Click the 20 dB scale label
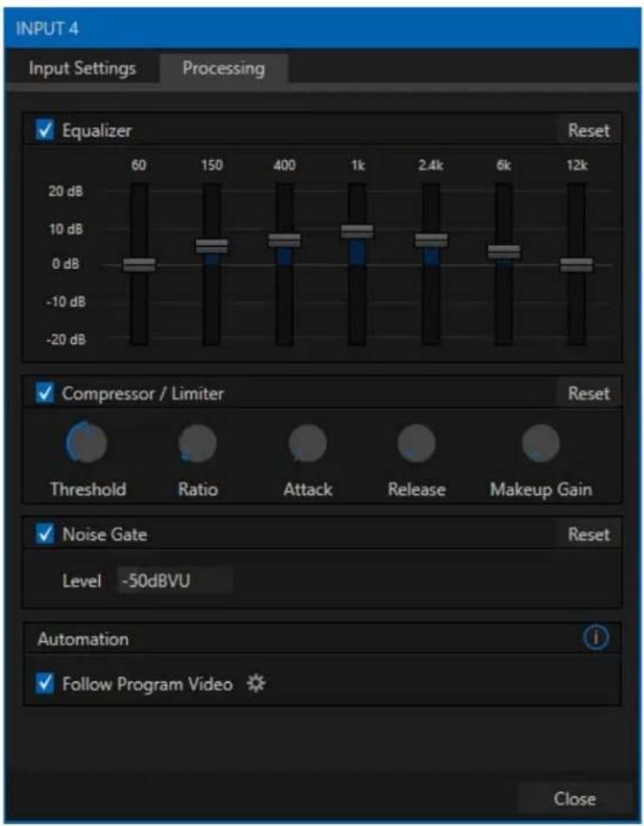Screen dimensions: 644x826 pyautogui.click(x=66, y=191)
